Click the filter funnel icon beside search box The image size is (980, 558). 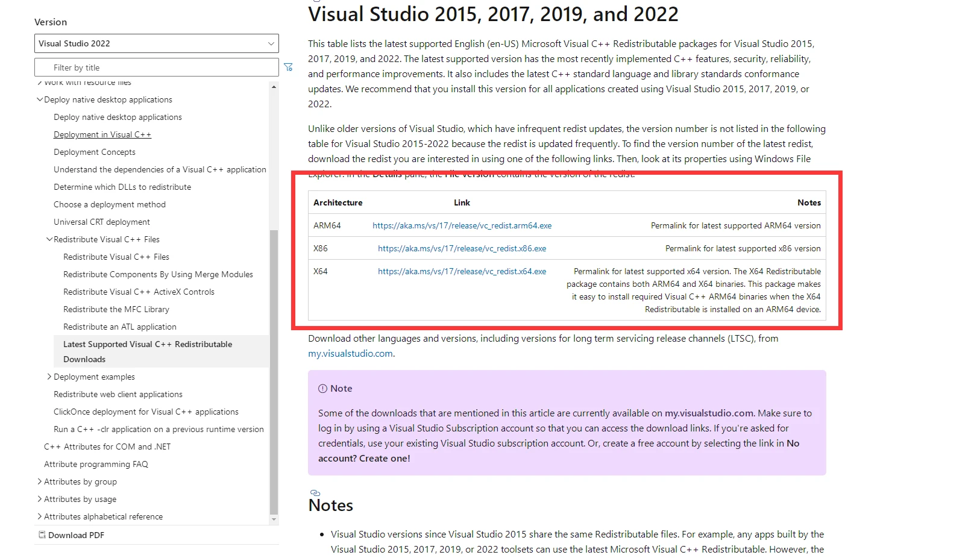click(x=288, y=67)
